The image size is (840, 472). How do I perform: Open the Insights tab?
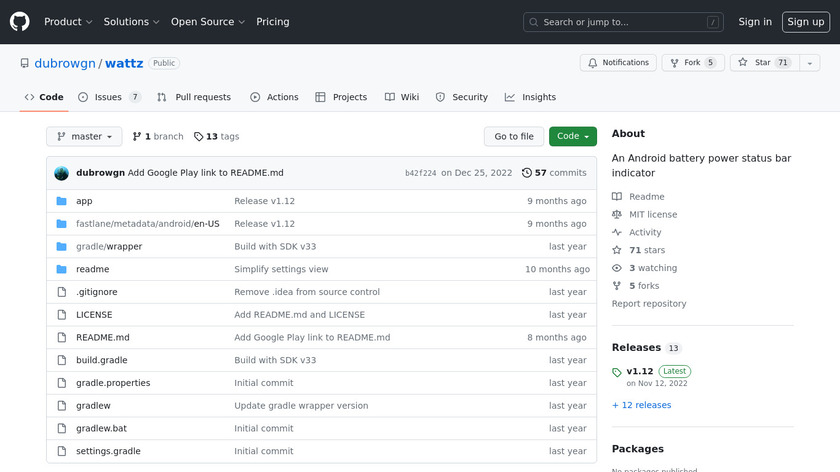[x=530, y=97]
